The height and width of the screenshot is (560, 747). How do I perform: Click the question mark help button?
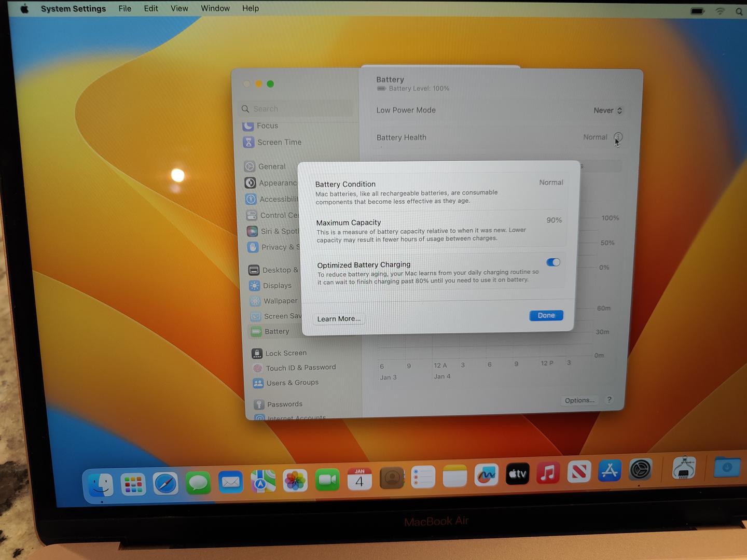[x=610, y=400]
